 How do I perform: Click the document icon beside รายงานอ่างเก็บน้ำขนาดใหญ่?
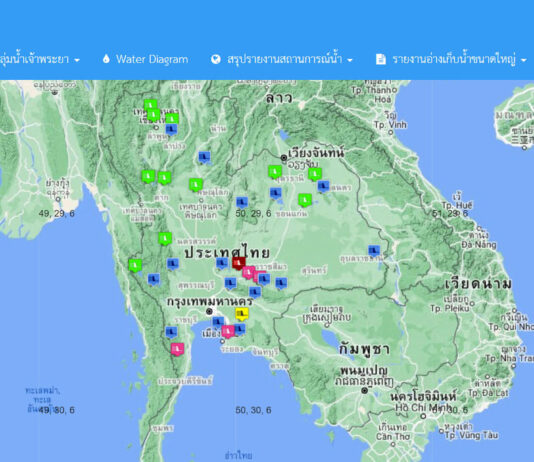(380, 59)
